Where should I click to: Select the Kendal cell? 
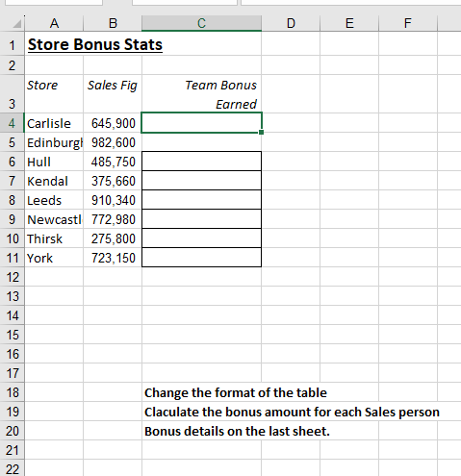(x=54, y=181)
